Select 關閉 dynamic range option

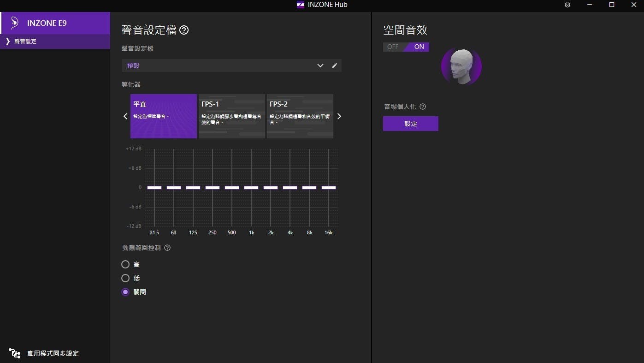pyautogui.click(x=125, y=292)
